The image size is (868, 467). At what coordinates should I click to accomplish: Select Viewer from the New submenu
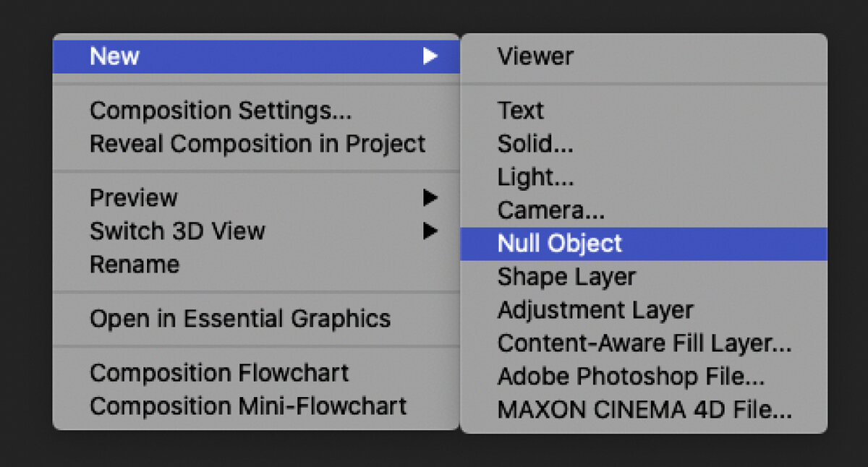[535, 56]
